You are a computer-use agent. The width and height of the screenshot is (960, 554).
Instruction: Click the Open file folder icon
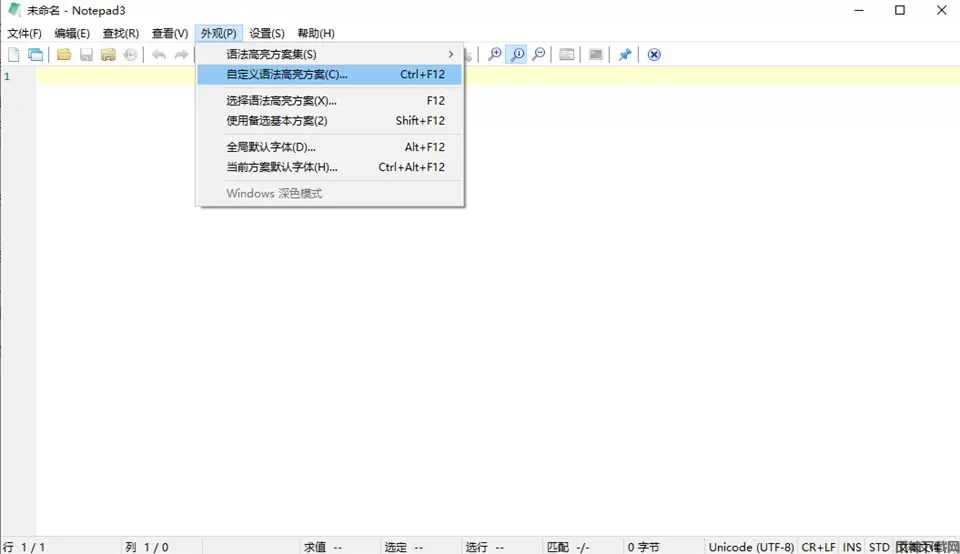[64, 54]
